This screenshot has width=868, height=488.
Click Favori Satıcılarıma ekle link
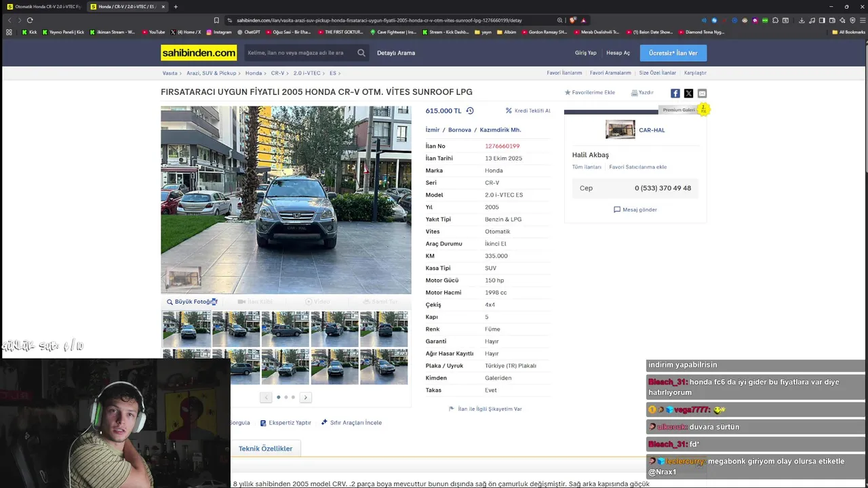pos(637,167)
